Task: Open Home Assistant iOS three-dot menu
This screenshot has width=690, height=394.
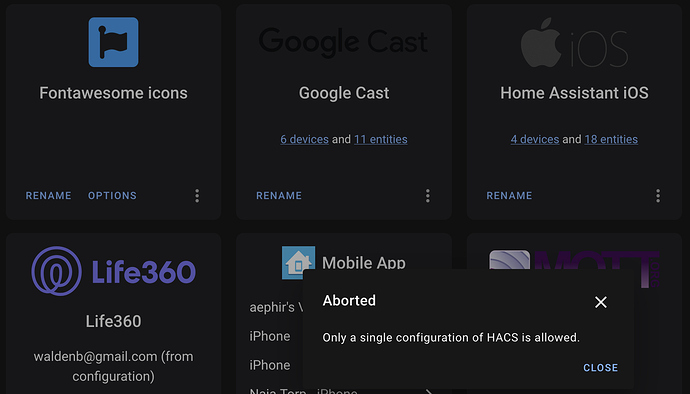Action: click(x=658, y=196)
